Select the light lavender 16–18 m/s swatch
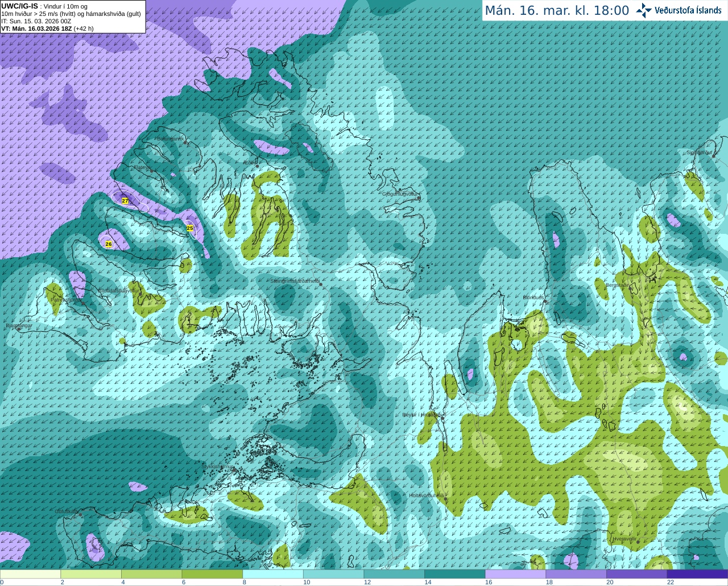 (515, 574)
